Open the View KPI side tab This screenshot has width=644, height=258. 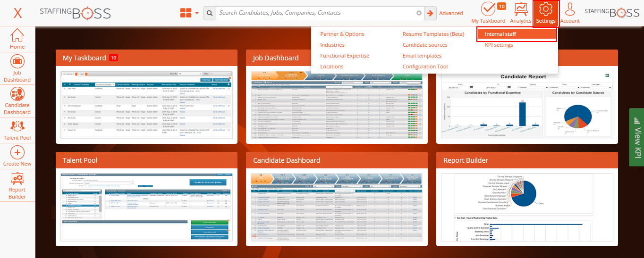637,137
